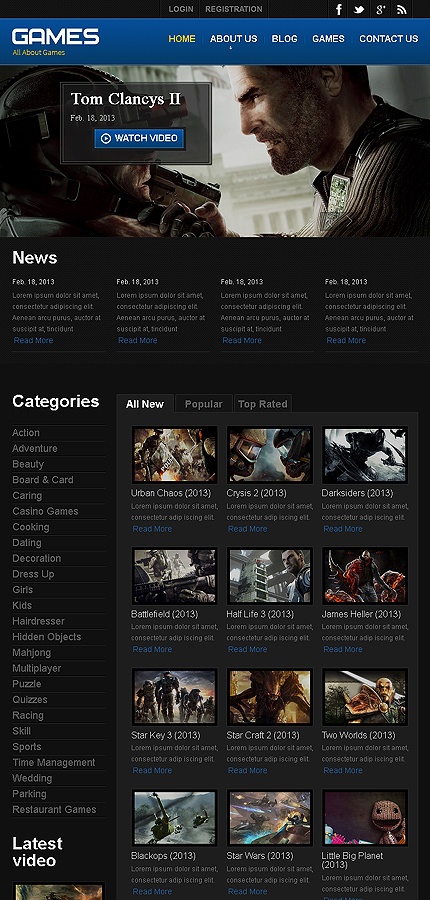Open the RSS feed icon

(401, 9)
